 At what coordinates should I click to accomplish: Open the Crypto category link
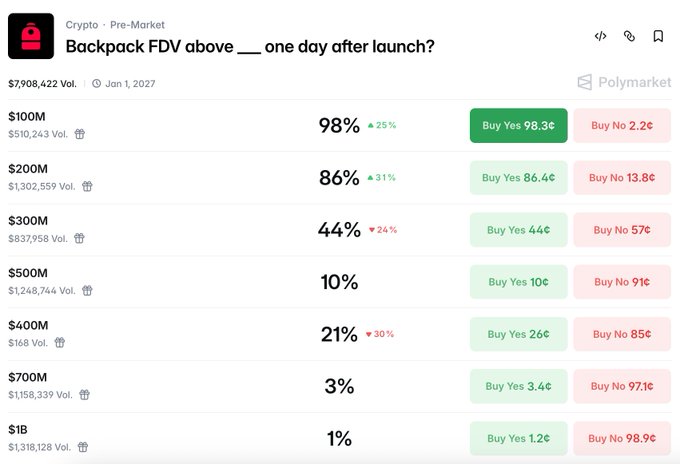tap(82, 24)
